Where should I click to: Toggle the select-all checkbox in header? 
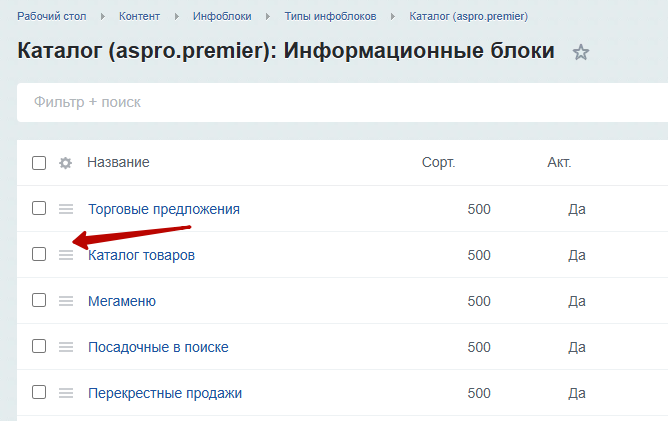[39, 163]
